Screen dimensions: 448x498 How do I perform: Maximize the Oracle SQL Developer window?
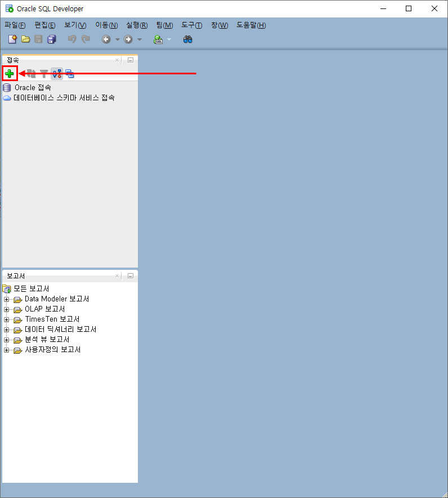pos(409,8)
